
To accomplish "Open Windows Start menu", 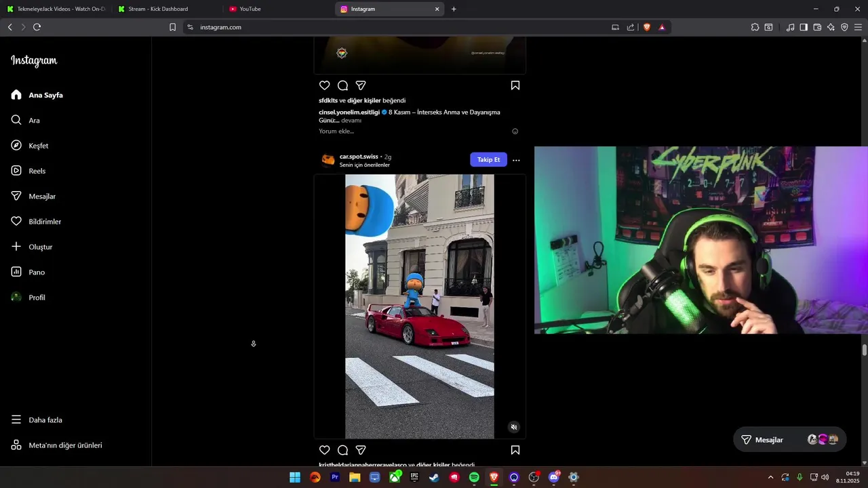I will [295, 477].
